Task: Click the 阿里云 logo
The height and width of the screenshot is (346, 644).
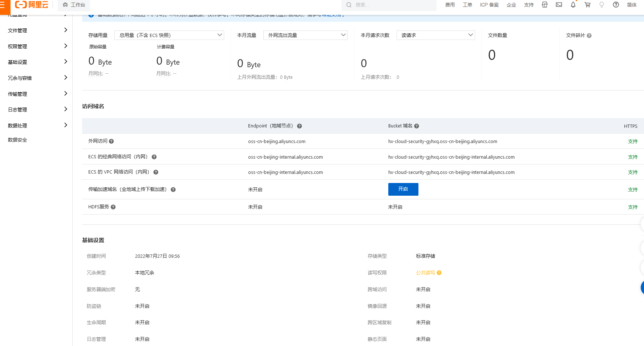Action: [32, 5]
